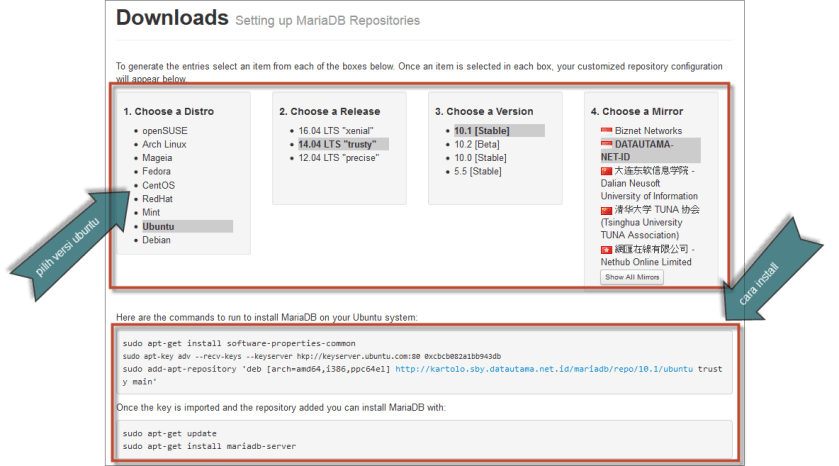Screen dimensions: 839x466
Task: Click the "4. Choose a Mirror" heading
Action: 637,111
